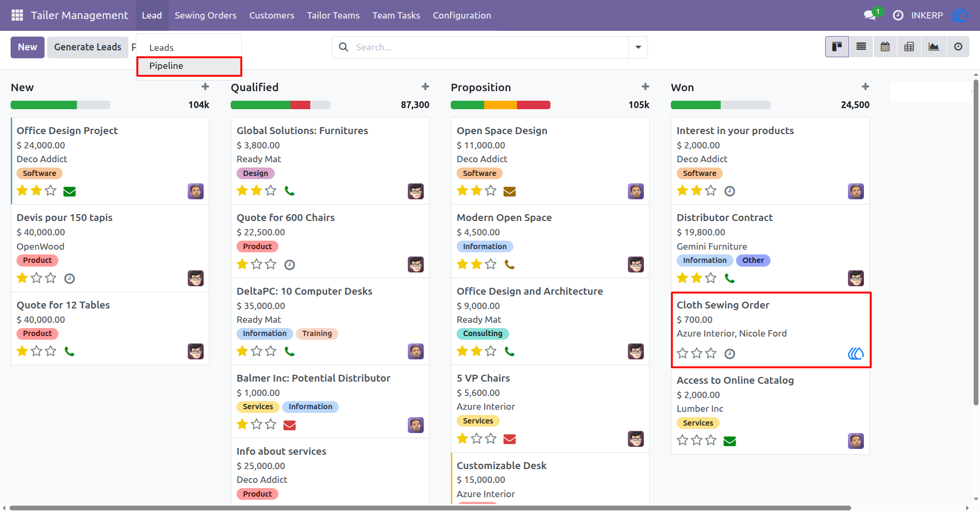Click the red email icon on Balmer Inc card
Viewport: 980px width, 512px height.
point(290,425)
